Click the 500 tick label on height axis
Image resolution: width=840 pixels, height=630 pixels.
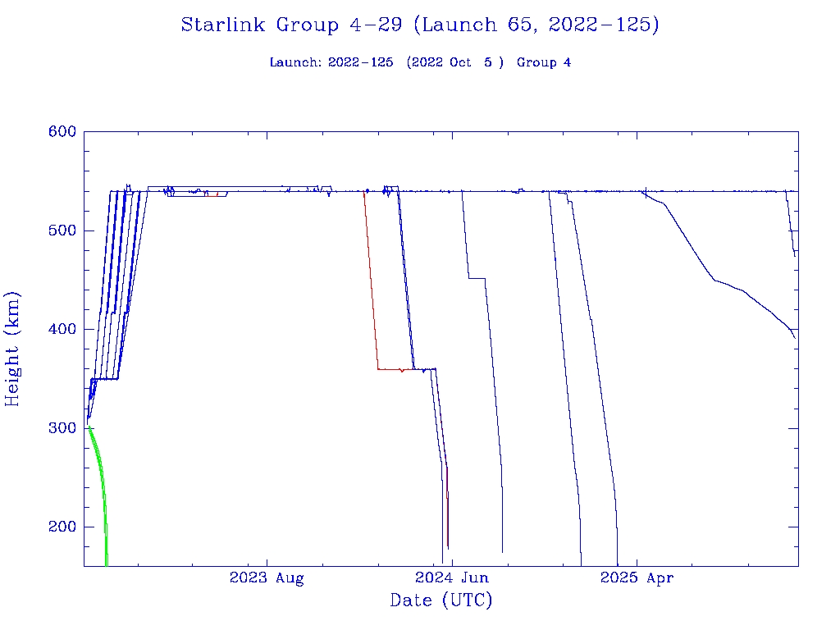click(62, 231)
